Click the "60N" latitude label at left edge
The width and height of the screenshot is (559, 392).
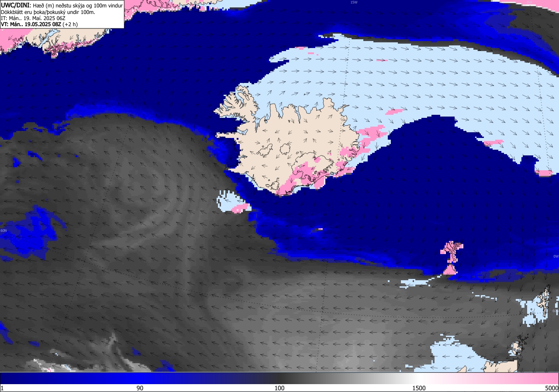pyautogui.click(x=3, y=230)
